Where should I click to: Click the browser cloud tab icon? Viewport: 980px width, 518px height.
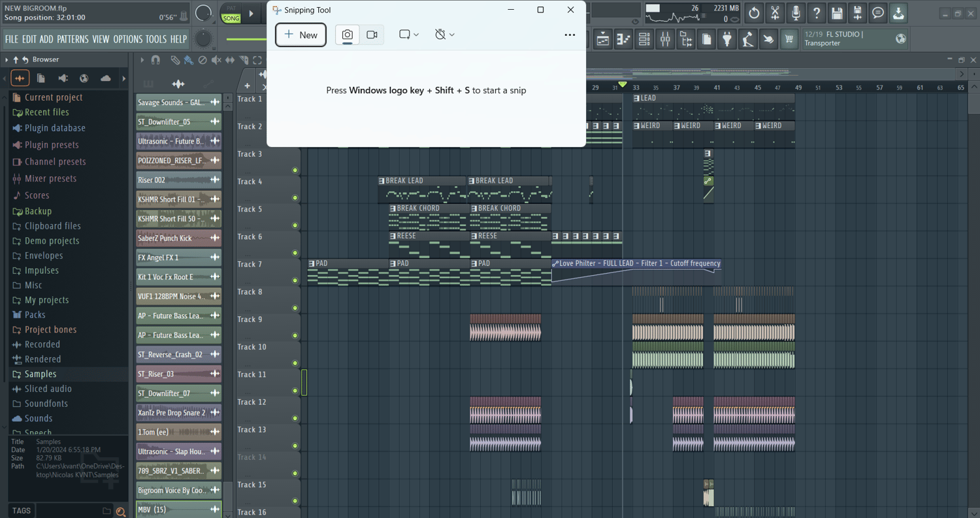tap(105, 78)
